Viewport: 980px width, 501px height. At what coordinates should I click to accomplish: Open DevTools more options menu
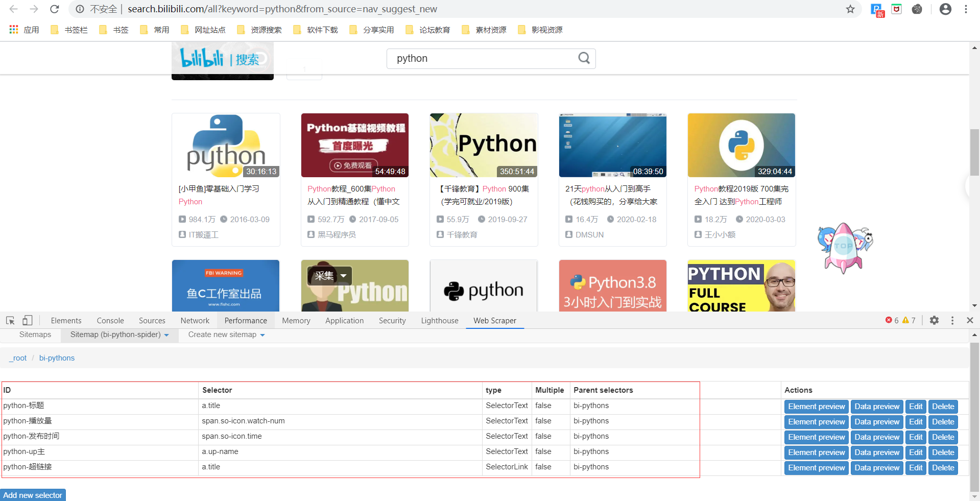point(952,320)
